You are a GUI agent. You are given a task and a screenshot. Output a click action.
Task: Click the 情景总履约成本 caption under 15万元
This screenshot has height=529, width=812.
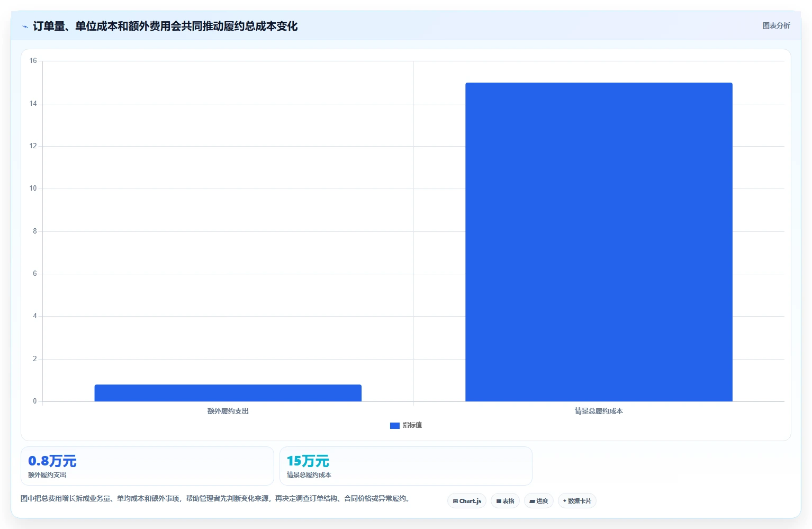click(x=309, y=475)
